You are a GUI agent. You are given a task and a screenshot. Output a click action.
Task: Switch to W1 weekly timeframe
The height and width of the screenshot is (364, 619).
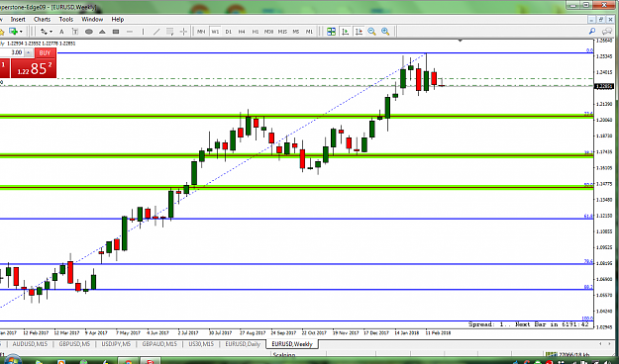(215, 32)
